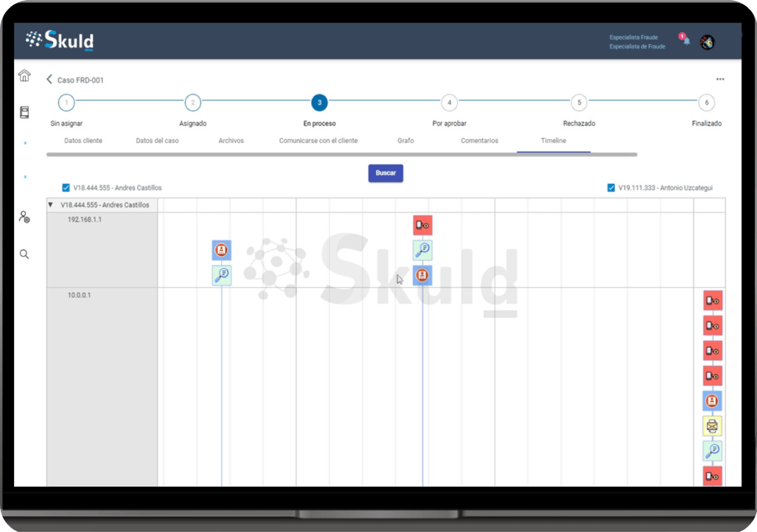Screen dimensions: 757x532
Task: Click the search magnifier in sidebar
Action: 25,254
